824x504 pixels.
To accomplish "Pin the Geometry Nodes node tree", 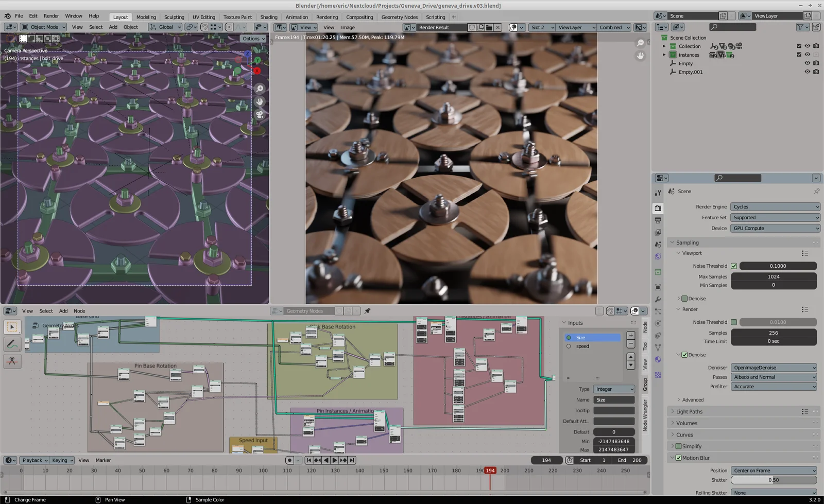I will (x=367, y=310).
